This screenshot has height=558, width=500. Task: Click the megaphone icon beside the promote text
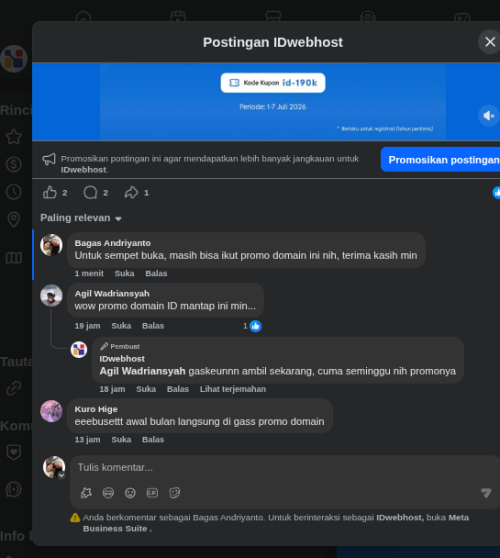(49, 159)
